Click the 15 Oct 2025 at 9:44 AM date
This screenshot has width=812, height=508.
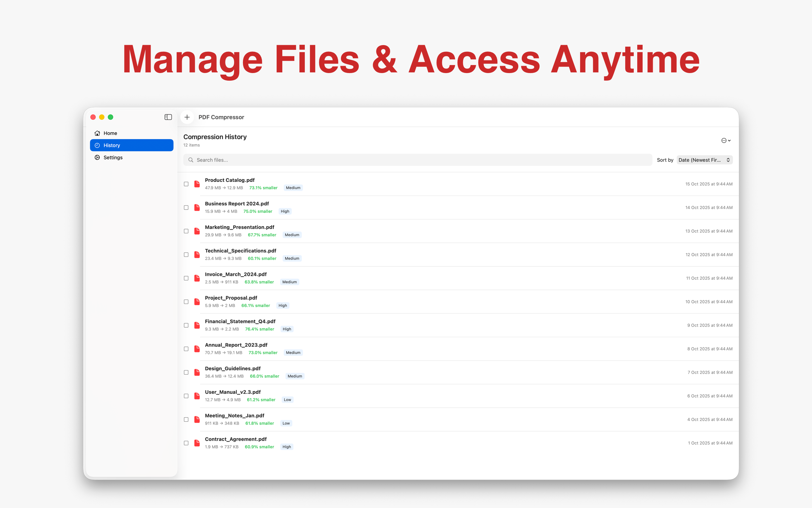click(x=709, y=184)
